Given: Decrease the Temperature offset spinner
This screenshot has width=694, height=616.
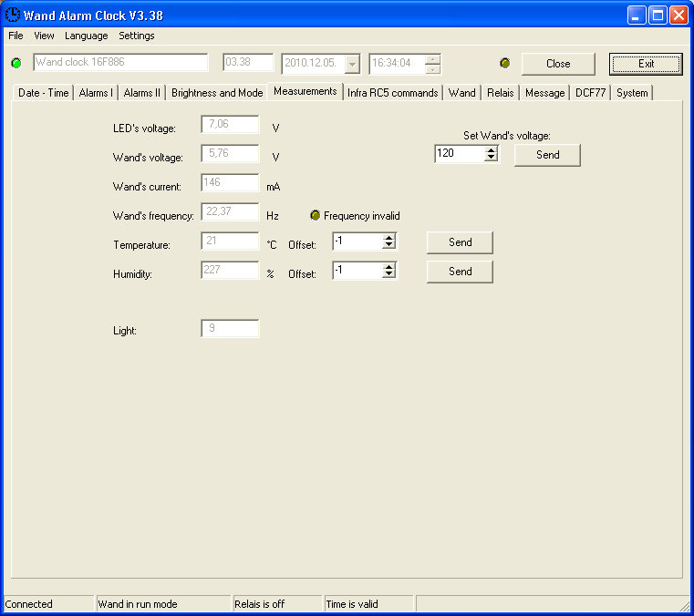Looking at the screenshot, I should tap(388, 245).
